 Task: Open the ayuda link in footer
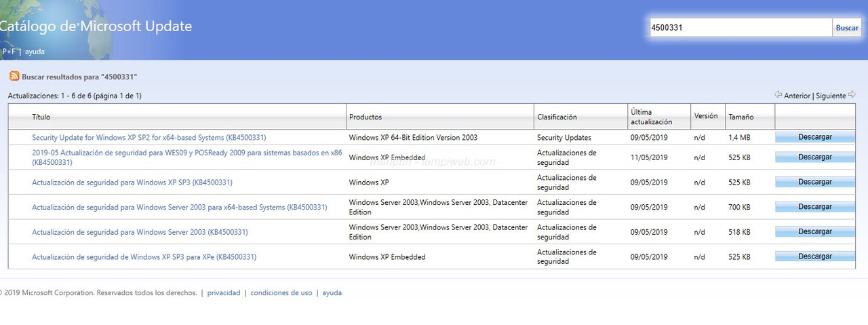tap(332, 293)
